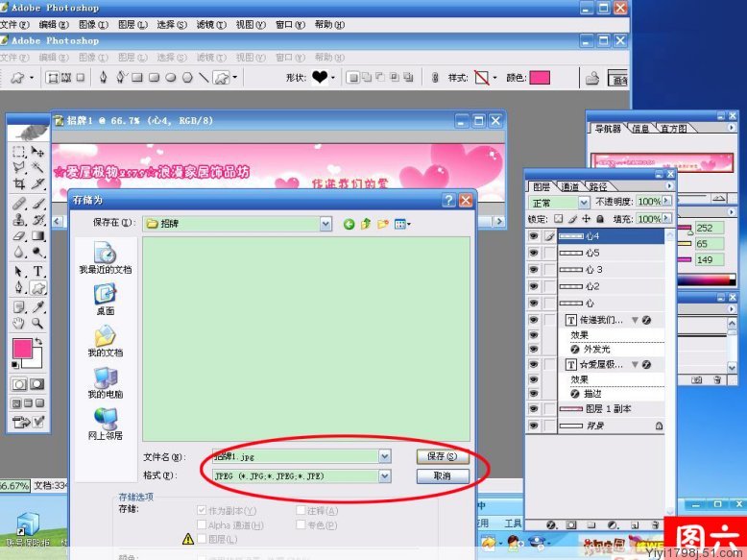747x560 pixels.
Task: Click the foreground color swatch in toolbox
Action: pos(22,349)
